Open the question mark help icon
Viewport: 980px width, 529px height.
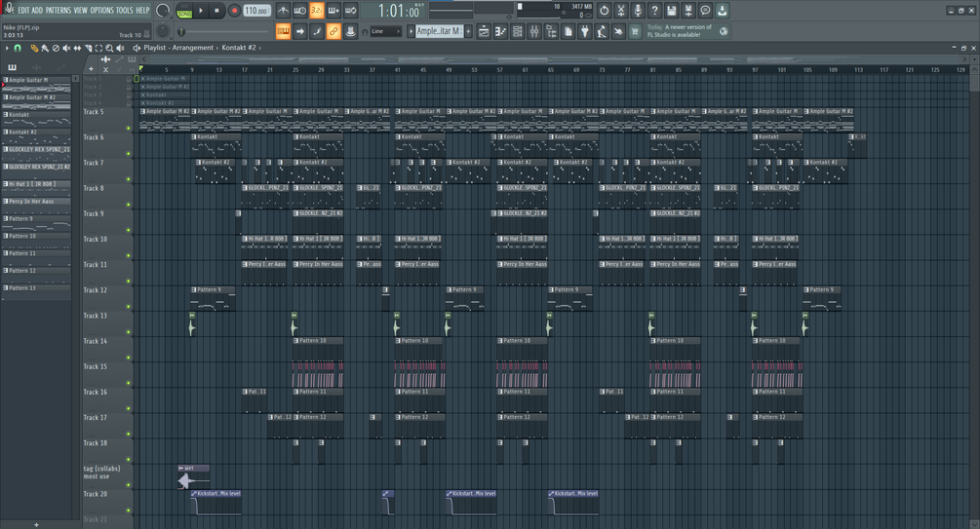pyautogui.click(x=654, y=11)
